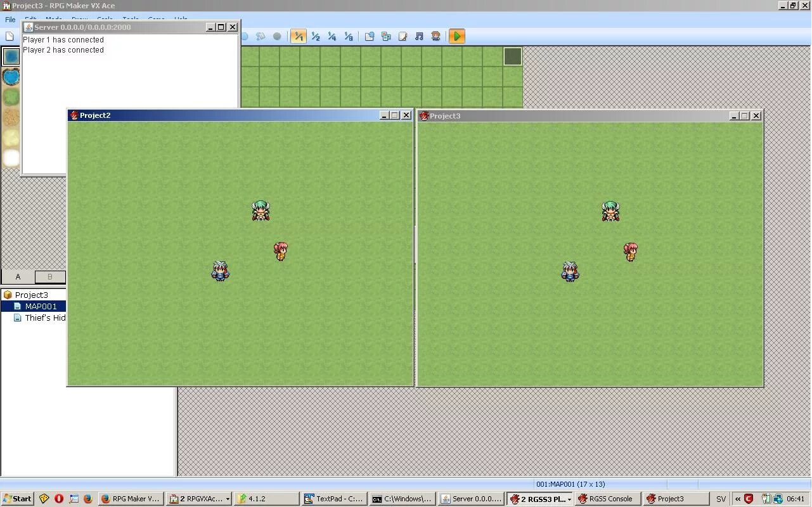Select the deep water tile in palette

pyautogui.click(x=11, y=56)
